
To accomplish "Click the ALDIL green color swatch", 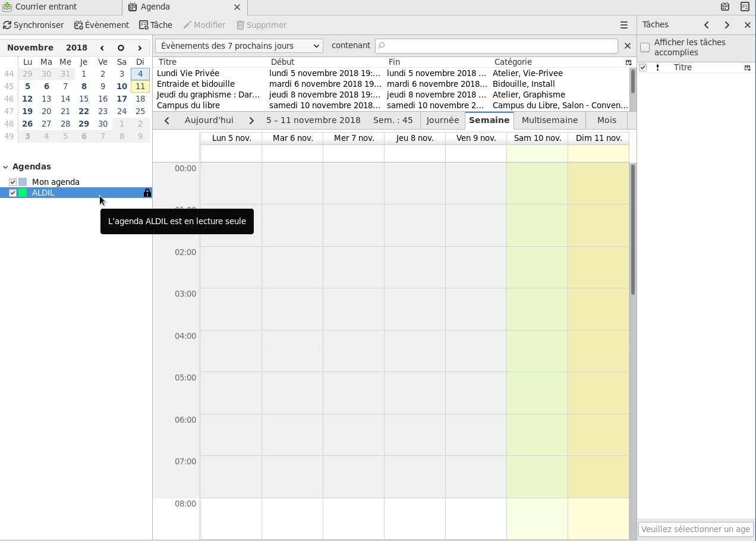I will [x=23, y=193].
